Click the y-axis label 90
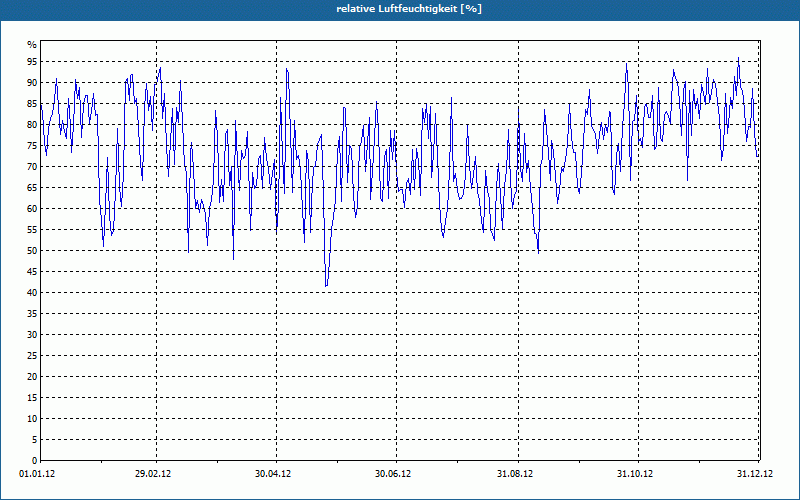Screen dimensions: 800x500 click(x=32, y=83)
